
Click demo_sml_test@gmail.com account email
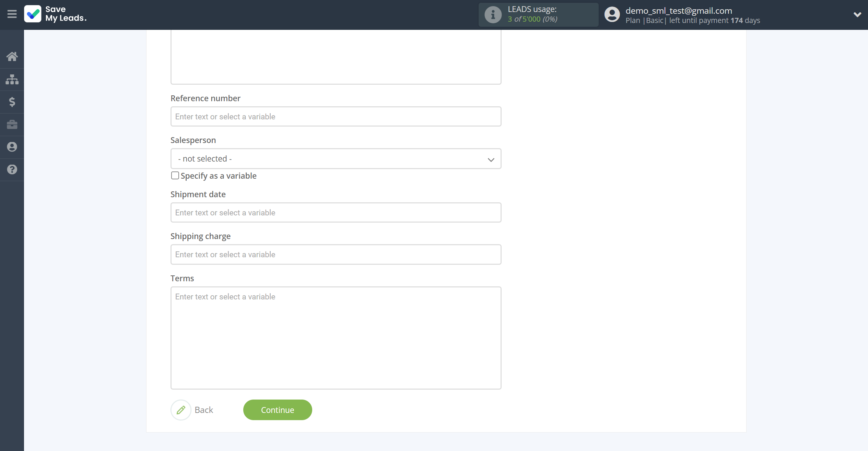coord(679,11)
